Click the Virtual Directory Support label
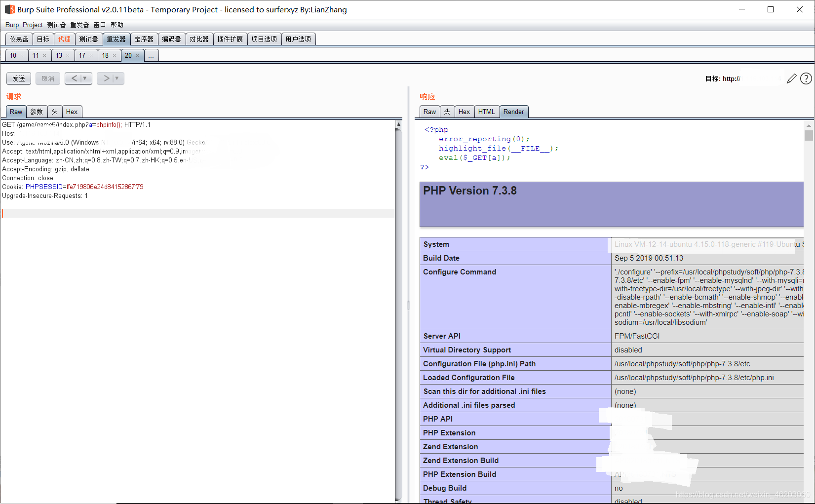This screenshot has height=504, width=815. point(466,350)
